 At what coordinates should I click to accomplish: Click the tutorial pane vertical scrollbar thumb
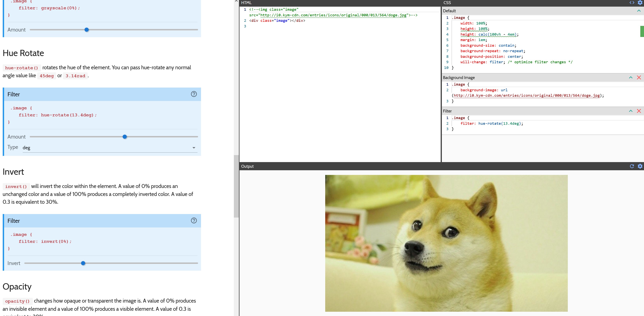(x=236, y=186)
